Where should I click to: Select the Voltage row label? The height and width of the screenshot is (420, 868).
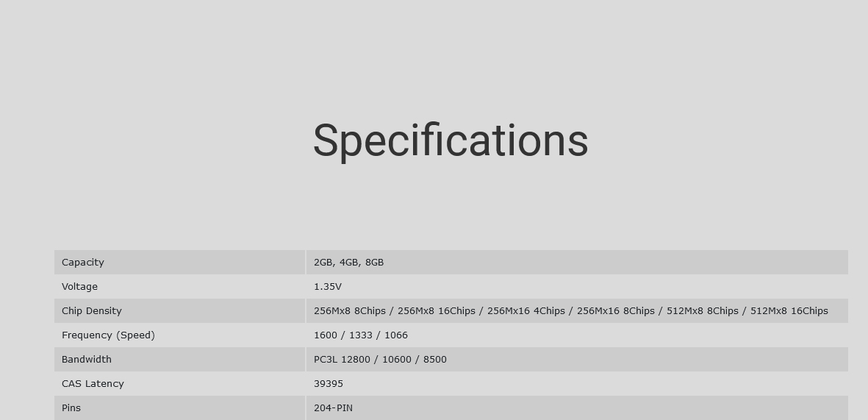[79, 286]
